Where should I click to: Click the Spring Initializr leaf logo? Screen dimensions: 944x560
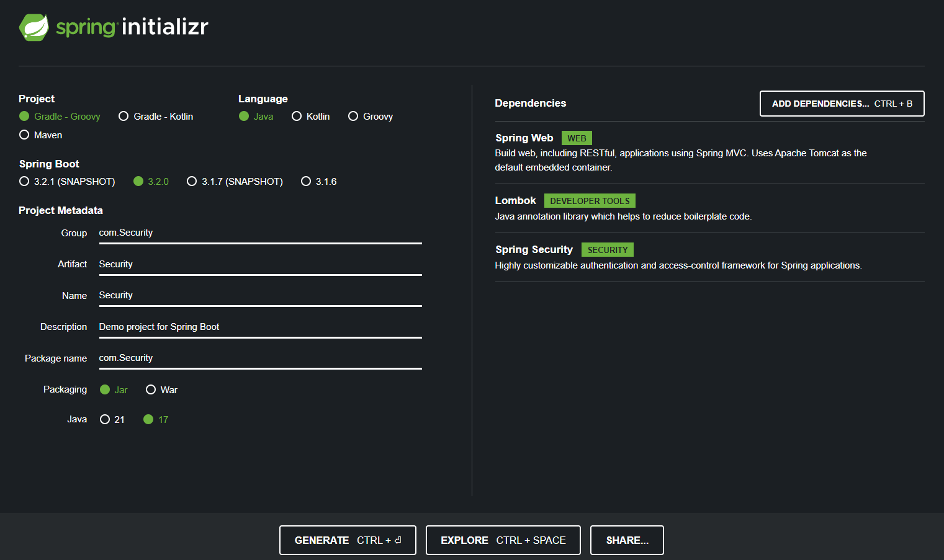click(34, 27)
